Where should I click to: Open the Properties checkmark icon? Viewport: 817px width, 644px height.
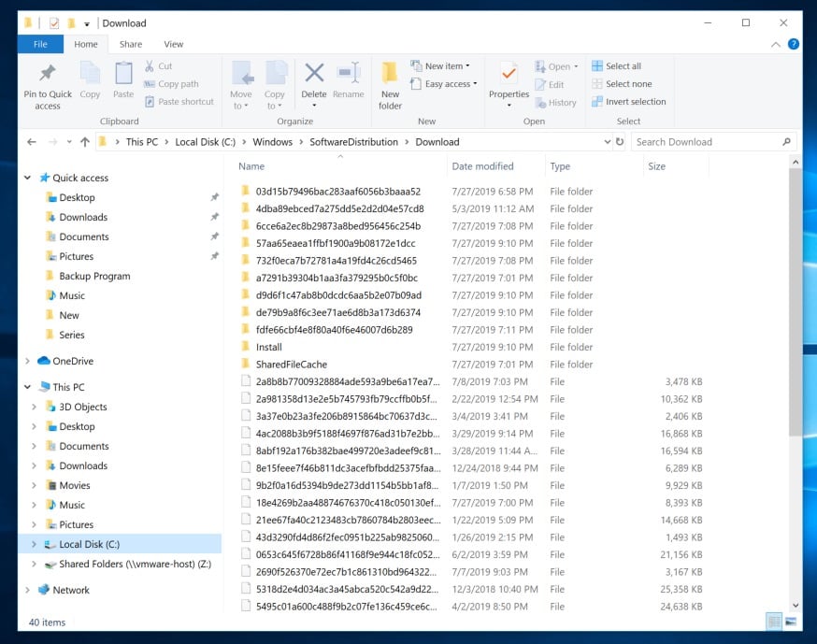509,73
